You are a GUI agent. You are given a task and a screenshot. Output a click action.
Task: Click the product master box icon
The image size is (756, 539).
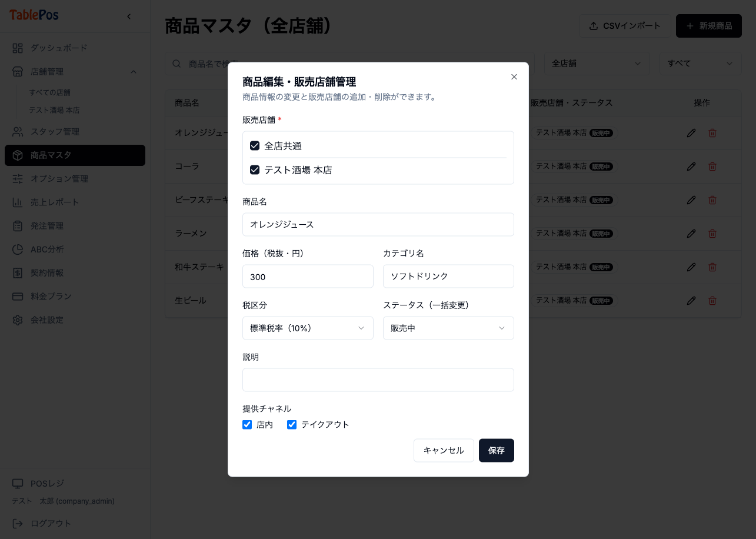tap(18, 155)
